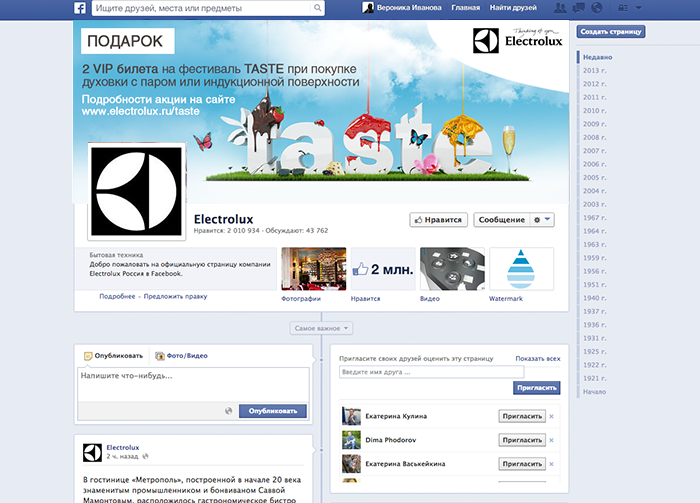This screenshot has height=503, width=700.
Task: Invite Екатерина Васькейкина
Action: point(522,464)
